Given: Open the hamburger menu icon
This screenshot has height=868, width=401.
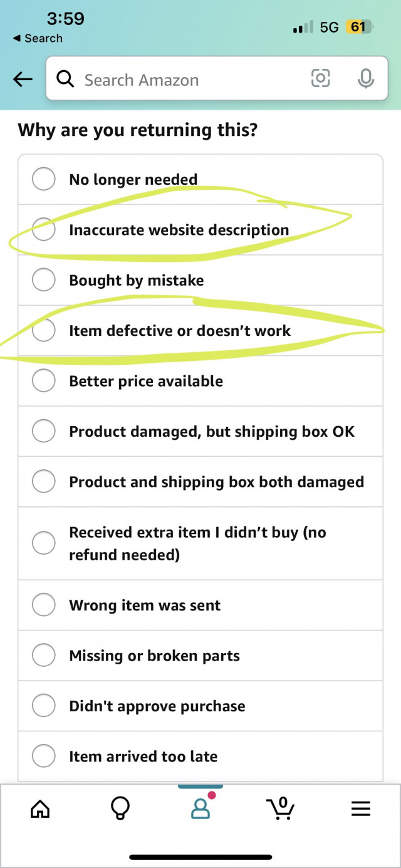Looking at the screenshot, I should click(x=361, y=809).
